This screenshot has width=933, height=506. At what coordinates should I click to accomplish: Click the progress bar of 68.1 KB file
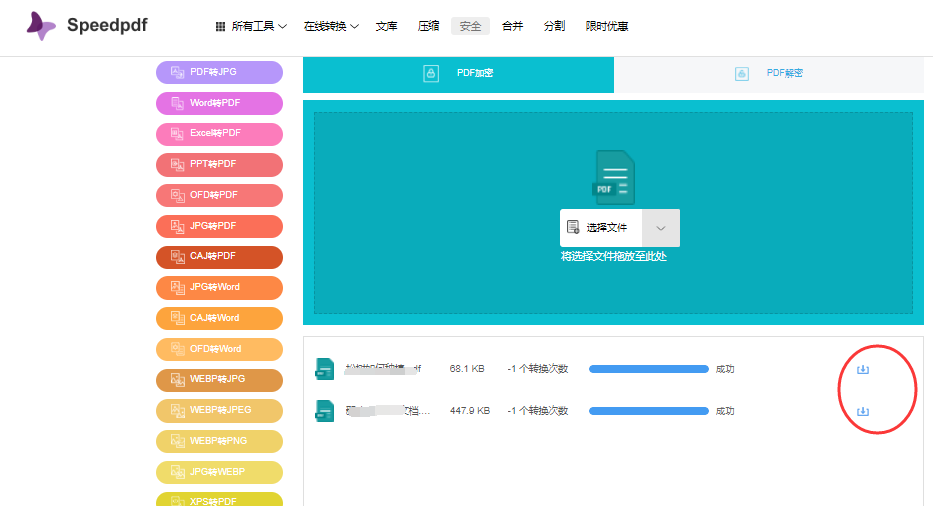(649, 369)
